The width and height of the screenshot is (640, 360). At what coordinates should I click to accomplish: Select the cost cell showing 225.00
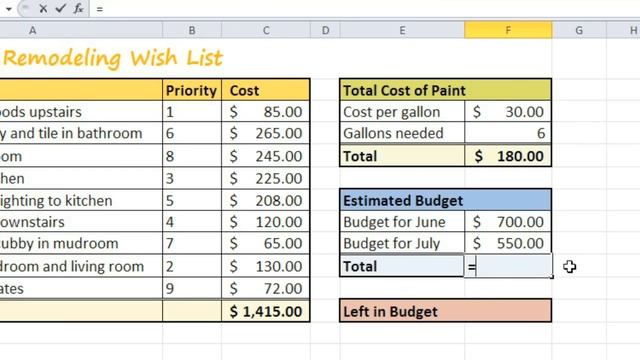tap(266, 178)
